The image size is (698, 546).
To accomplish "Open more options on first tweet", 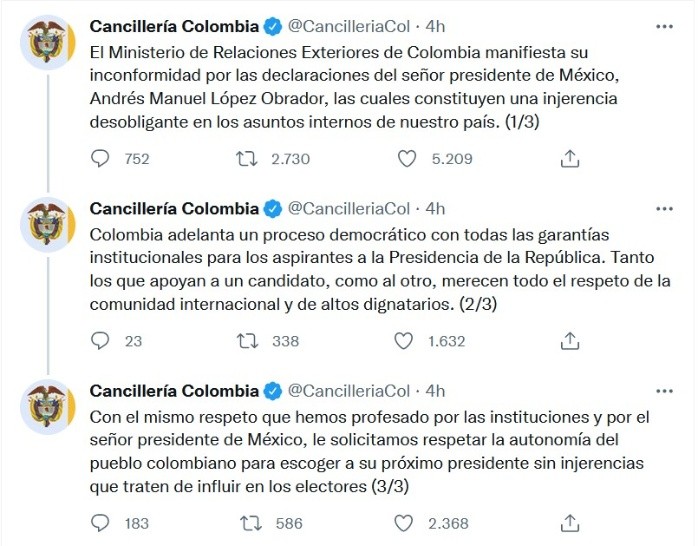I will [x=664, y=25].
